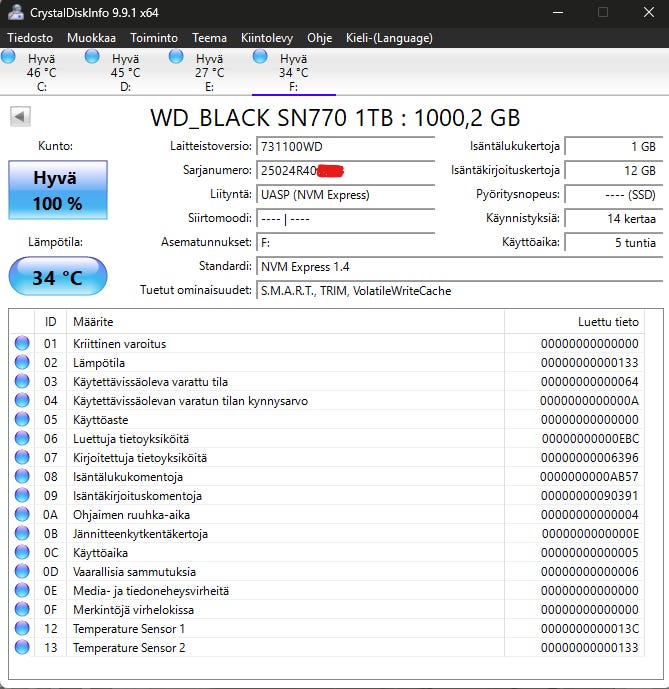Open the Kieli-(Language) menu
This screenshot has height=689, width=669.
389,38
